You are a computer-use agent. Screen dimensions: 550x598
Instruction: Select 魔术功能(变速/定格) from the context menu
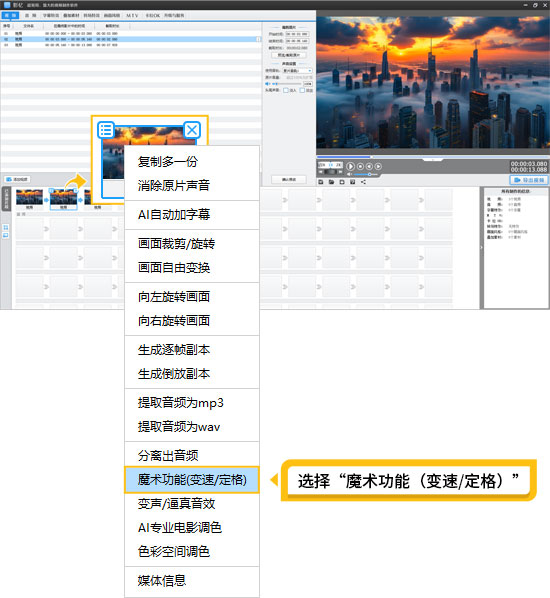click(192, 479)
